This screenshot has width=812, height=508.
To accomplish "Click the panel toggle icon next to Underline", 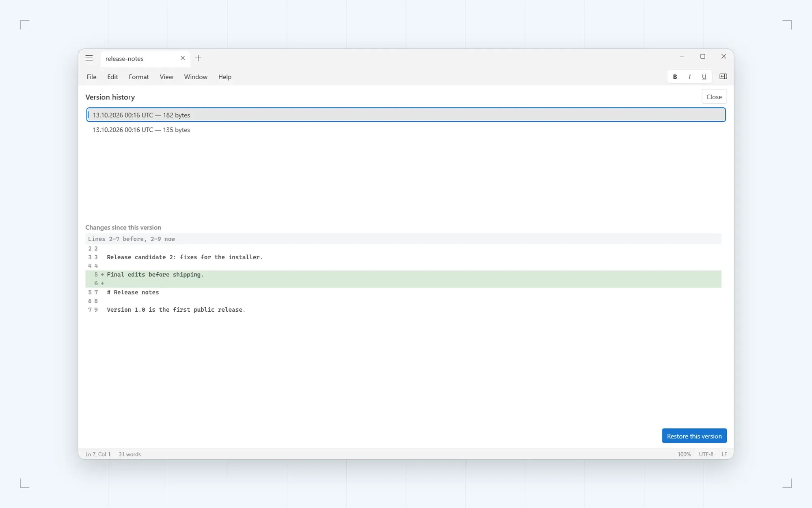I will [x=723, y=76].
